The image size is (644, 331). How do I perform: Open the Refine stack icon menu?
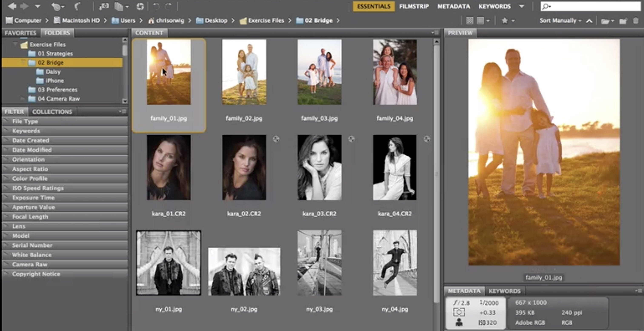[x=121, y=7]
